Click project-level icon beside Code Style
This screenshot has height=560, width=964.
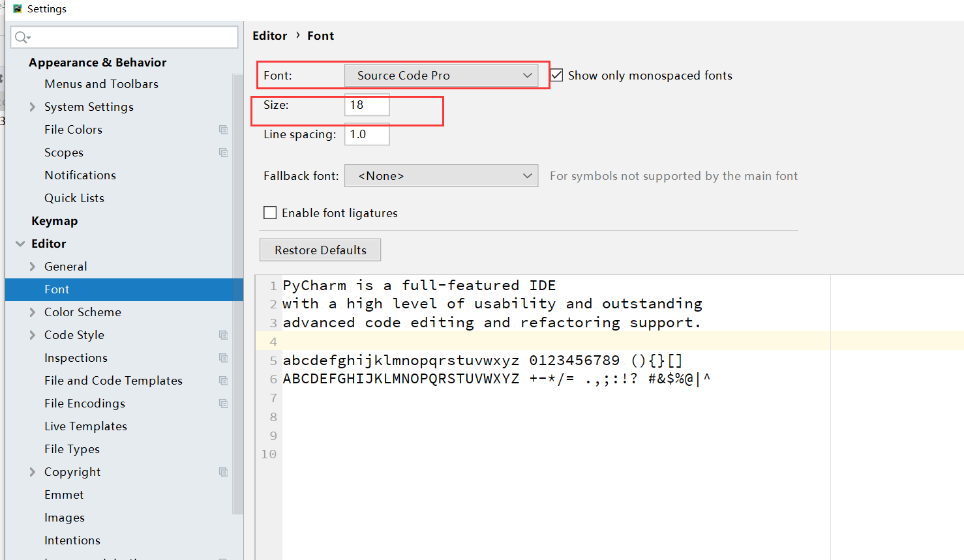click(x=223, y=335)
